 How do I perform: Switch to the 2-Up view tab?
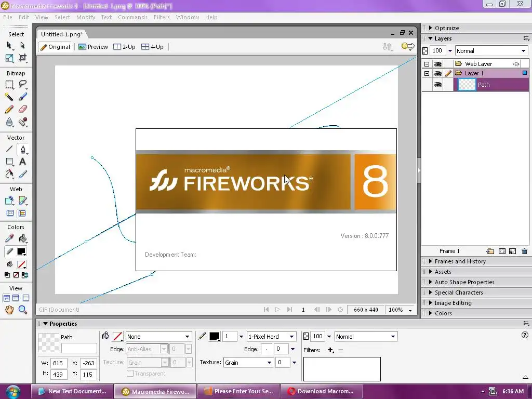pos(124,47)
